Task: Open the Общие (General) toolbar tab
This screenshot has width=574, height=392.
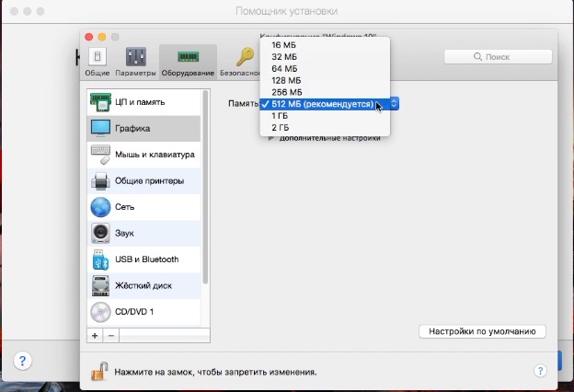Action: pos(98,61)
